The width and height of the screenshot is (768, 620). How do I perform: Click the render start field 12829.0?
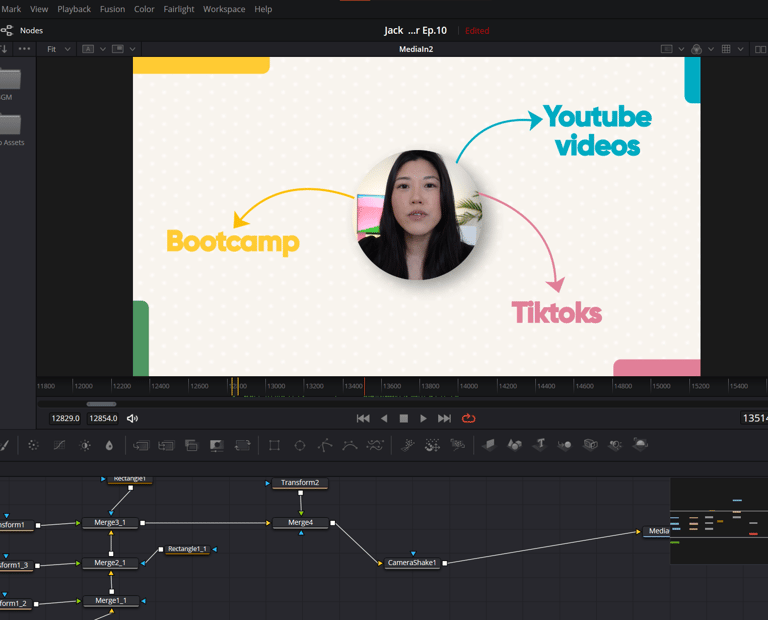(65, 418)
